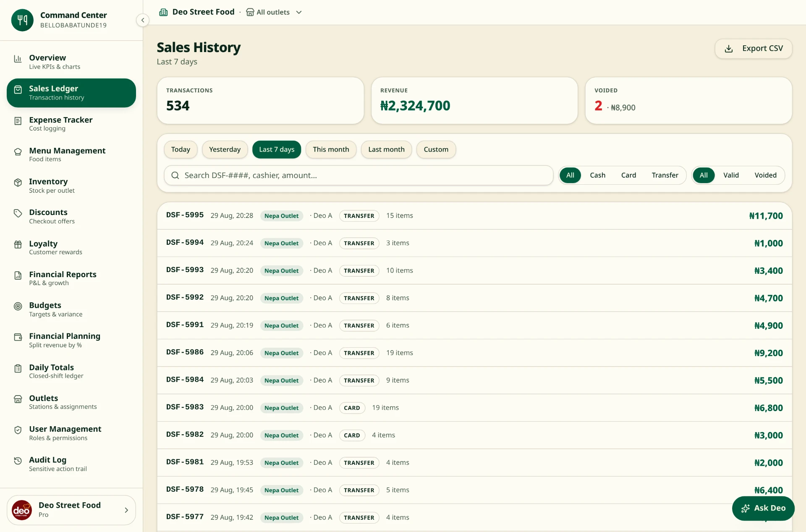Click the Audit Log history icon
This screenshot has width=806, height=532.
18,461
